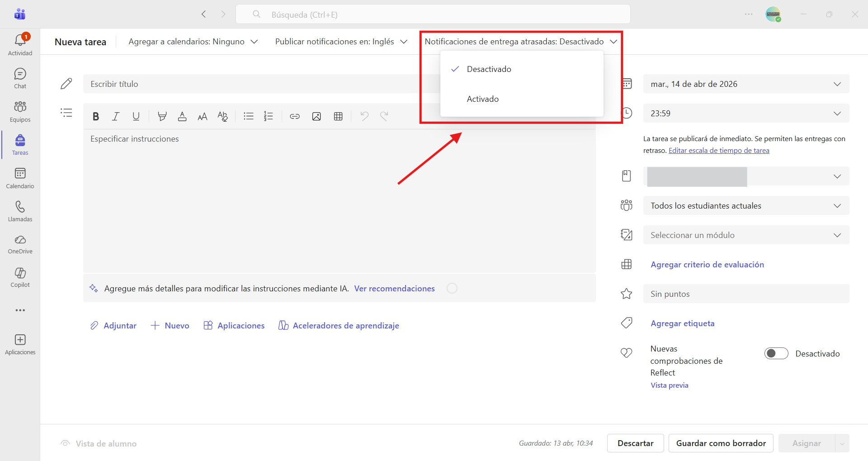Viewport: 868px width, 461px height.
Task: Insert a bulleted list
Action: pos(248,116)
